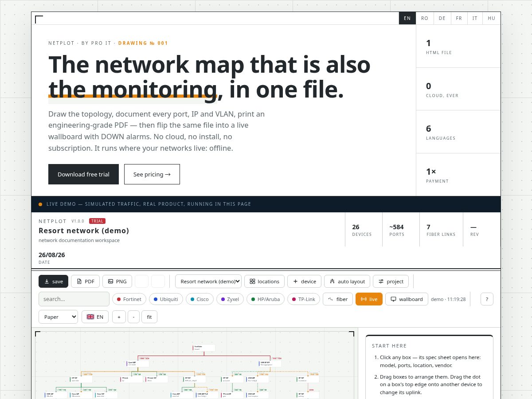The width and height of the screenshot is (532, 399).
Task: Open help with the question mark button
Action: 487,299
